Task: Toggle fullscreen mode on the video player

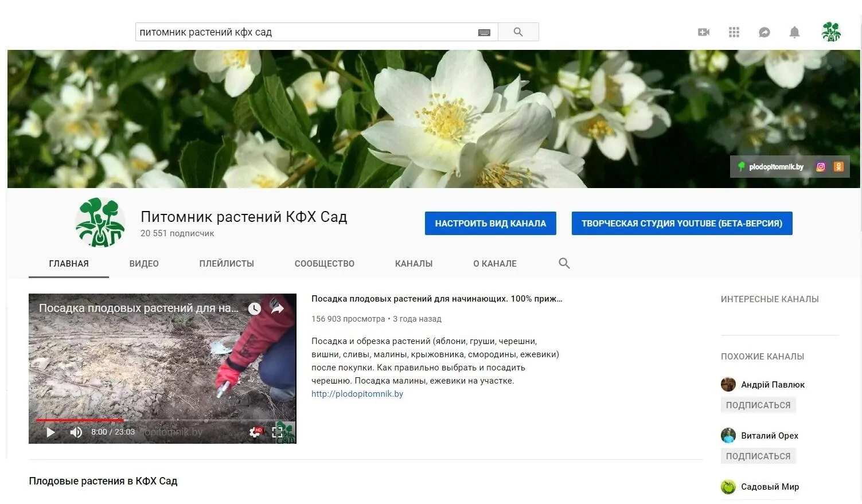Action: [277, 432]
